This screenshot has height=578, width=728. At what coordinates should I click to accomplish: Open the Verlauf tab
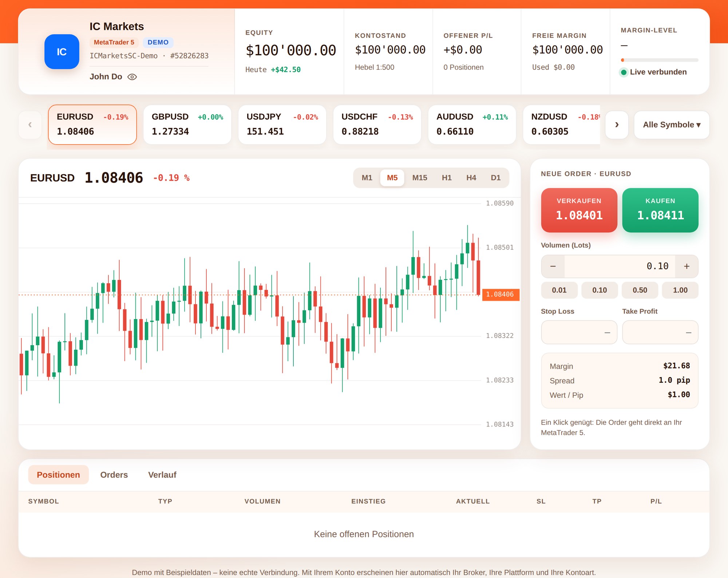162,475
